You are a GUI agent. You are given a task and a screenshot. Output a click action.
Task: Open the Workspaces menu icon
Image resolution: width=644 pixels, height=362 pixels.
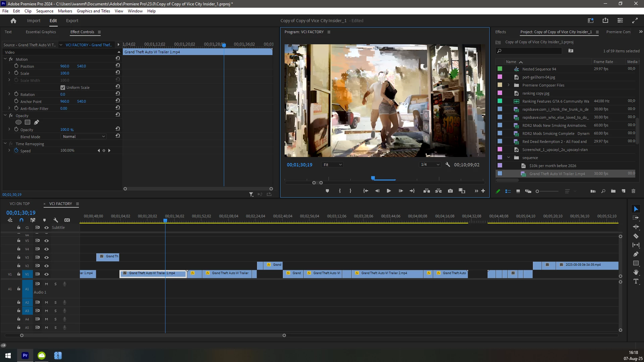(591, 21)
